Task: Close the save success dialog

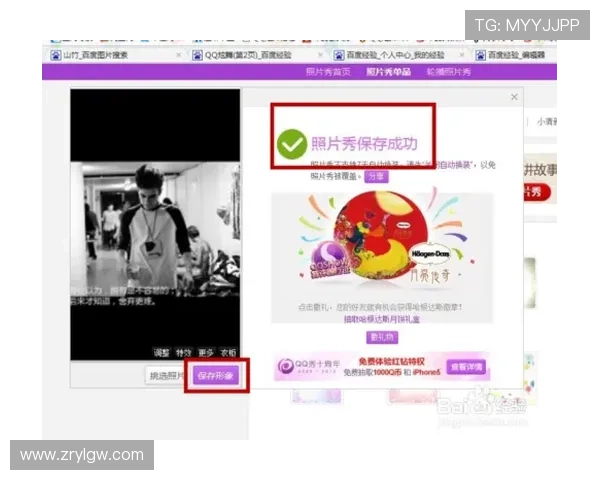Action: (514, 97)
